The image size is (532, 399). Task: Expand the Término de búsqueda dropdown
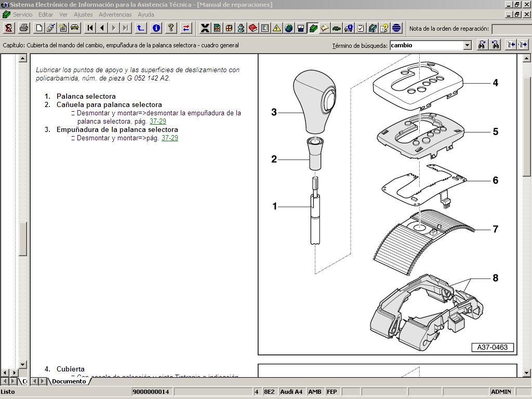(467, 45)
